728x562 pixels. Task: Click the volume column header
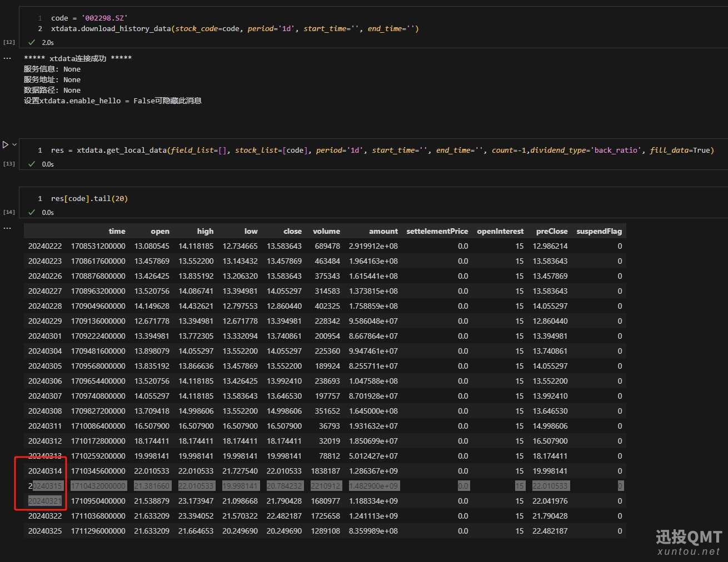326,231
